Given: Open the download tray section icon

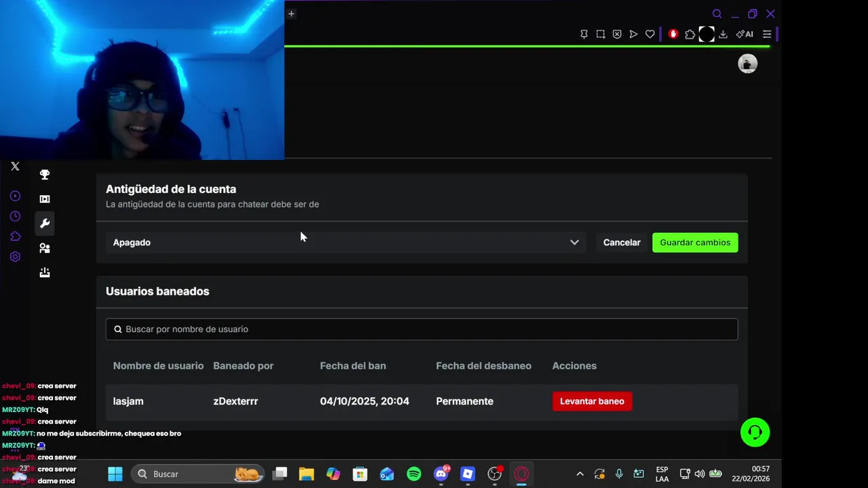Looking at the screenshot, I should (x=45, y=272).
